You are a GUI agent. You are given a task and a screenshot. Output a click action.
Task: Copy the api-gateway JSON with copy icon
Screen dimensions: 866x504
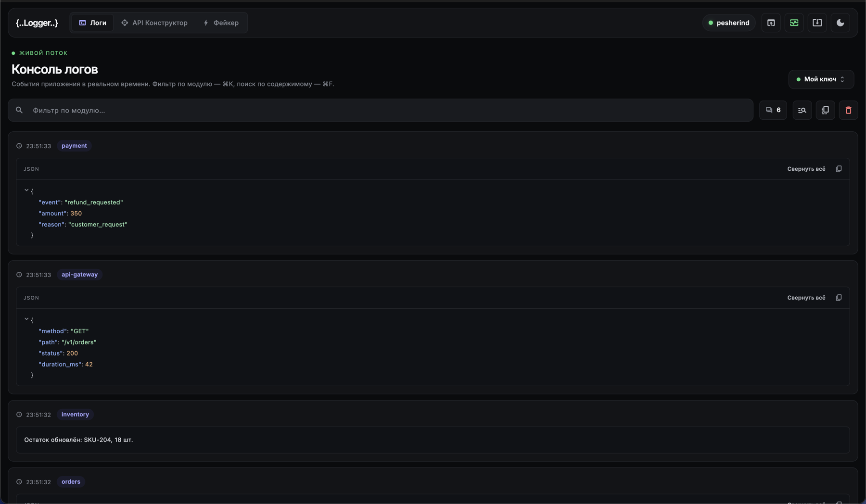click(839, 298)
